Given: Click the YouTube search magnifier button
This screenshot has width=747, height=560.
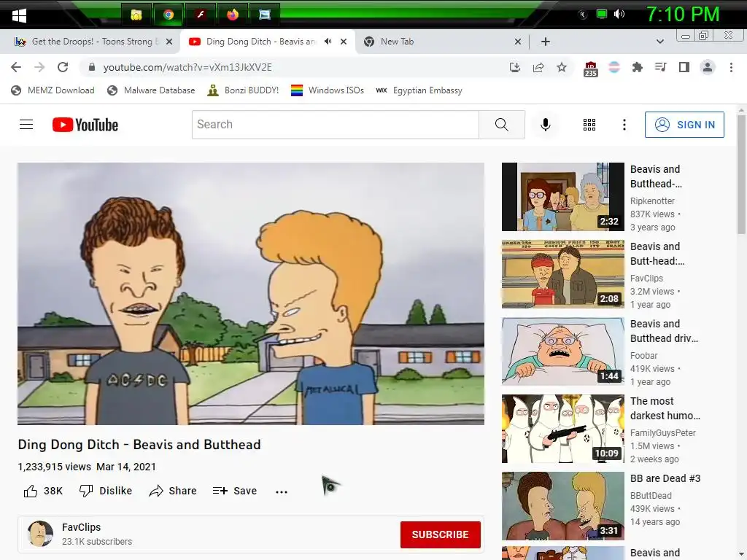Looking at the screenshot, I should pyautogui.click(x=502, y=125).
